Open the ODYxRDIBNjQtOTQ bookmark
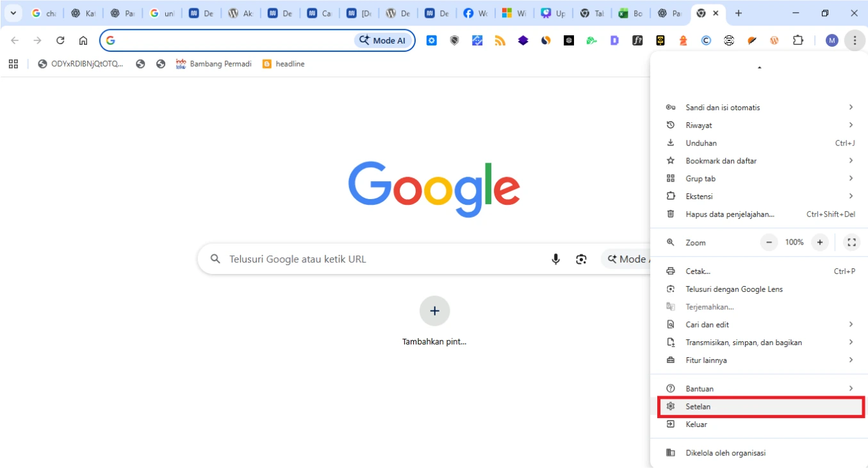The image size is (868, 468). point(81,64)
